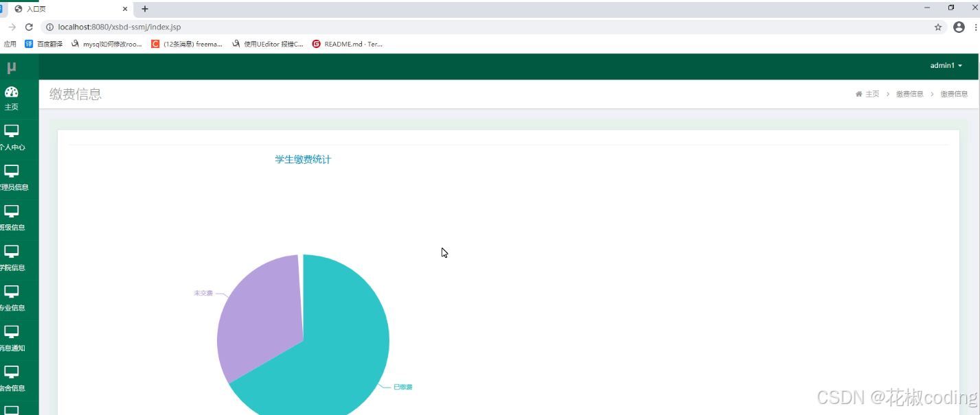980x415 pixels.
Task: Open Chrome's three-dot menu
Action: pos(976,27)
